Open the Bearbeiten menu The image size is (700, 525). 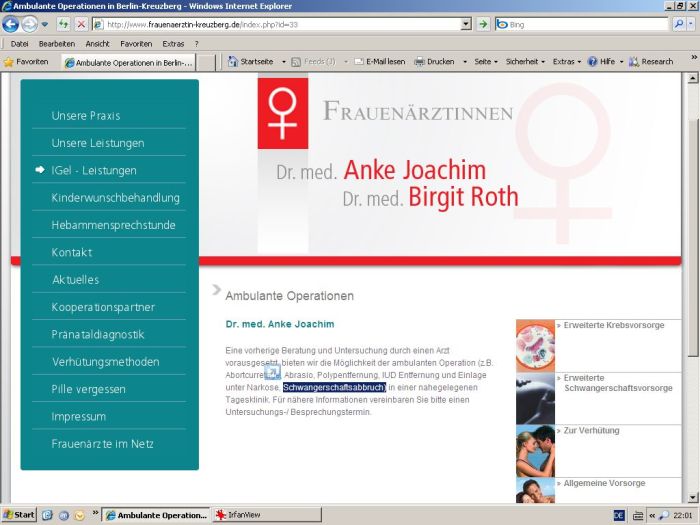click(x=57, y=44)
